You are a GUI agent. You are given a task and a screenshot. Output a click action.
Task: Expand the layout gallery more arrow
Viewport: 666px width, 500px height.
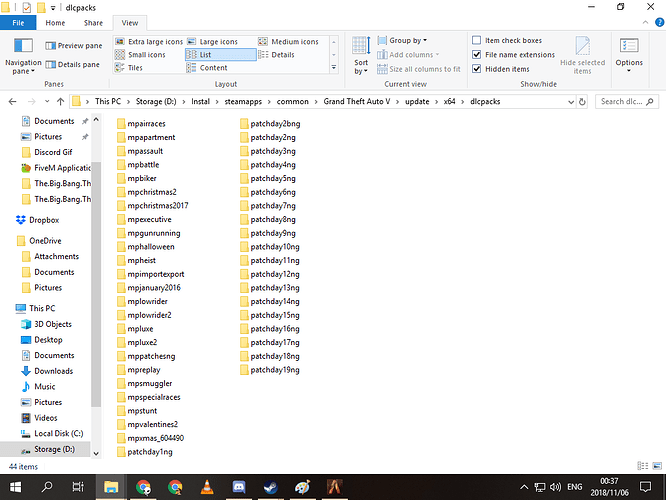334,68
